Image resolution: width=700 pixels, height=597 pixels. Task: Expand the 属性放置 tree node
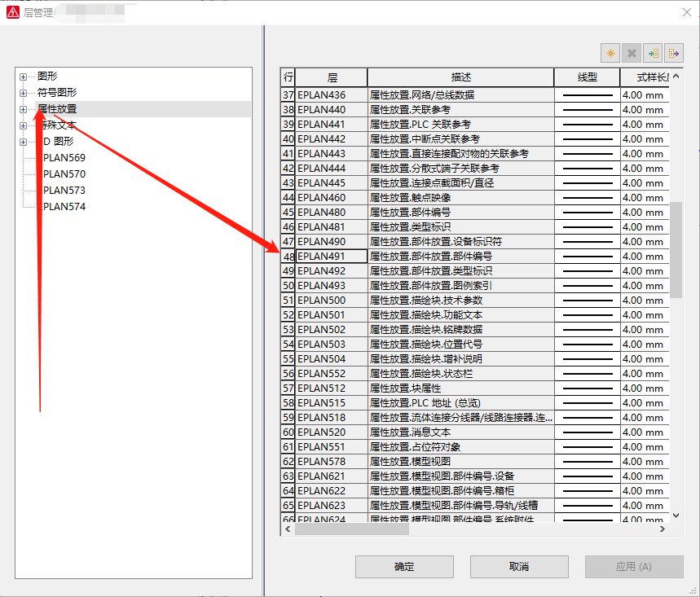[x=24, y=109]
